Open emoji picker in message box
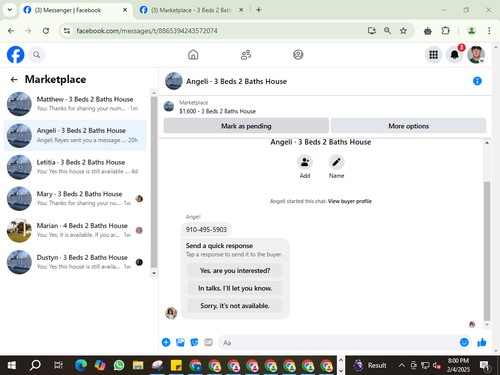This screenshot has height=375, width=500. [464, 342]
